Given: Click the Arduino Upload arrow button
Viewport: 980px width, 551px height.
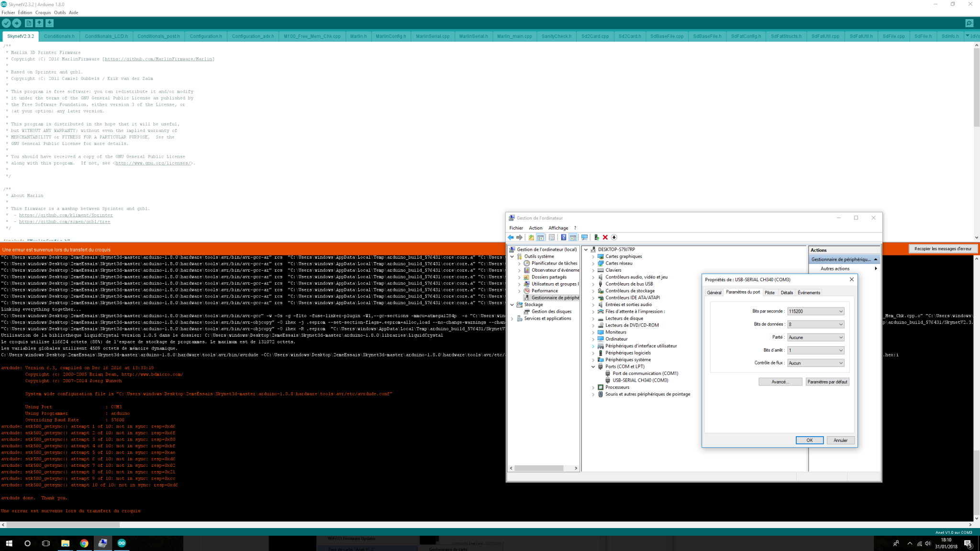Looking at the screenshot, I should [17, 23].
